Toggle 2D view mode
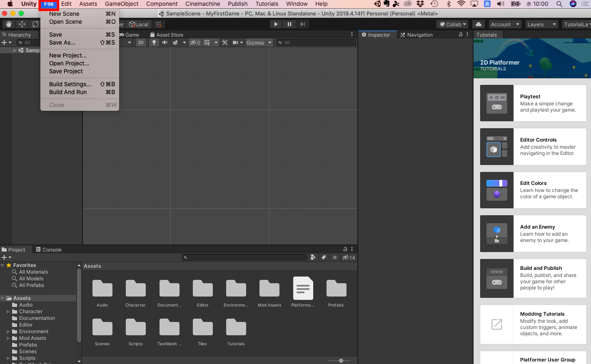The image size is (591, 364). (x=141, y=42)
